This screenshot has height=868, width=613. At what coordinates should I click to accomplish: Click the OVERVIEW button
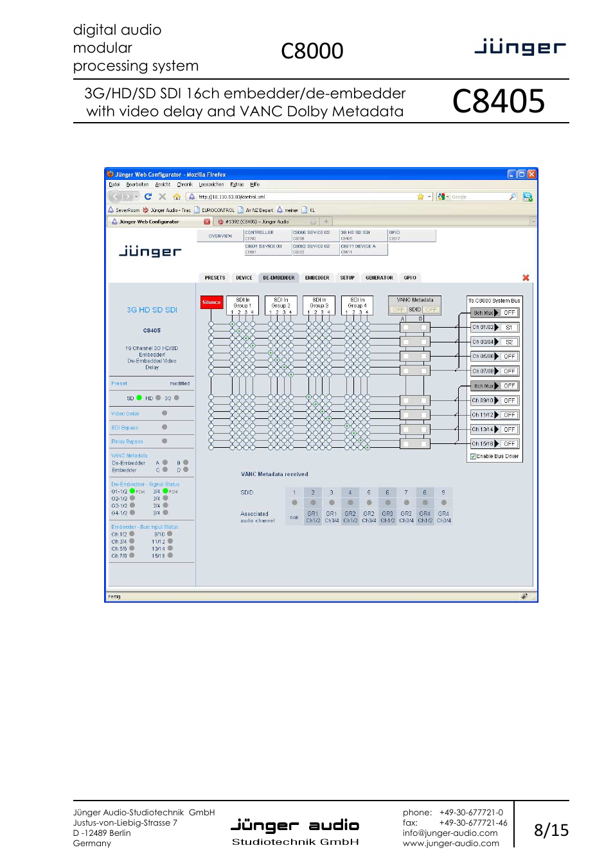[220, 236]
